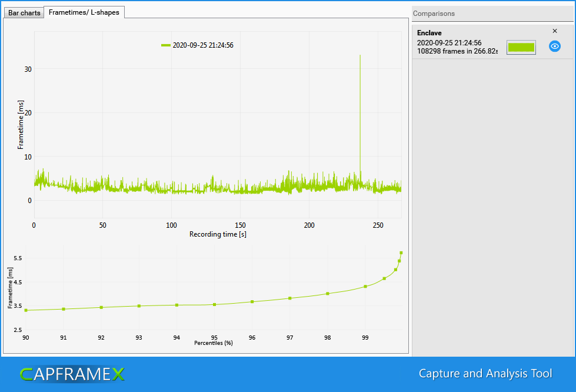The width and height of the screenshot is (576, 392).
Task: Select the Frametimes/ L-shapes tab
Action: pyautogui.click(x=84, y=12)
